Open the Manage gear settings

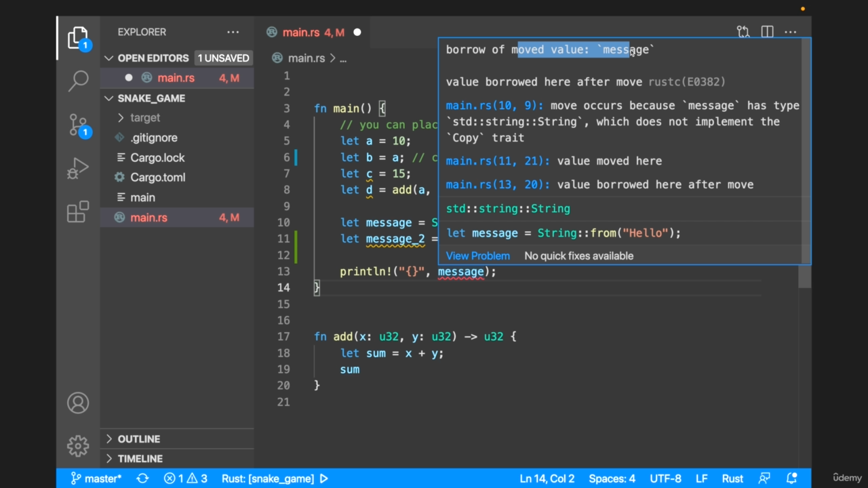[x=78, y=446]
